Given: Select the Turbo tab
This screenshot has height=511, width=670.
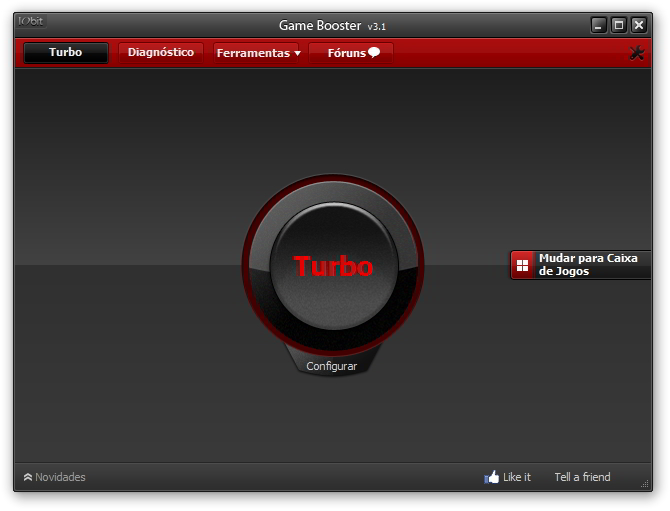Looking at the screenshot, I should 66,53.
